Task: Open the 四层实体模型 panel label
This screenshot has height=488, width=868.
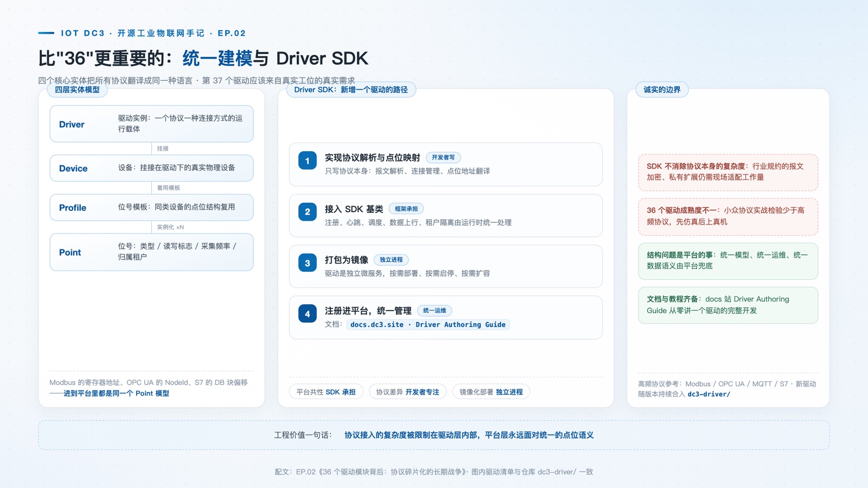Action: [77, 89]
